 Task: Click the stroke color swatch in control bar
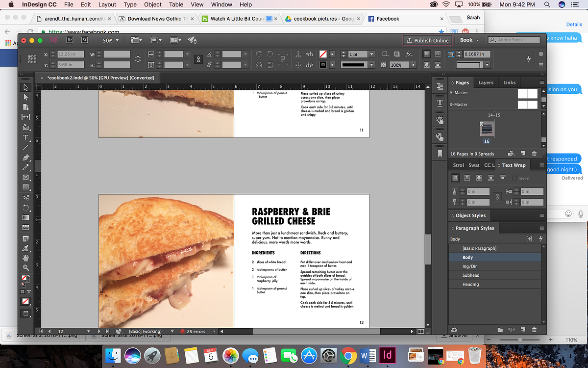323,65
